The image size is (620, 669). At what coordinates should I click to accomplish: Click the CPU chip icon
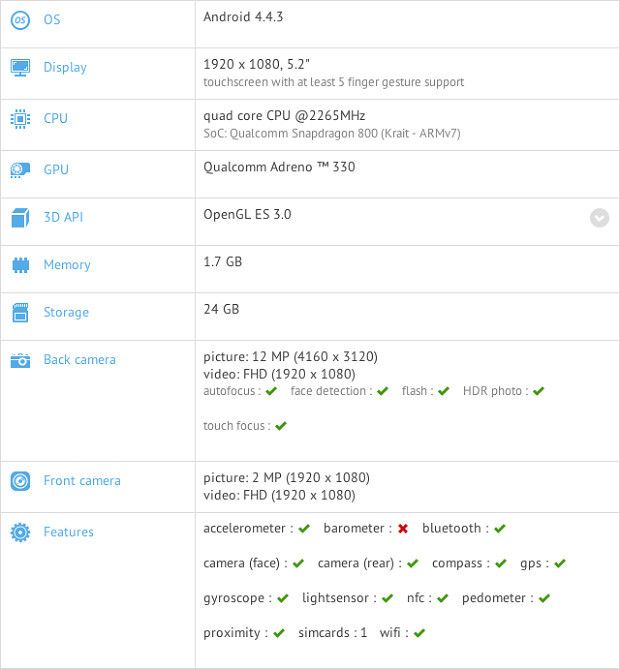[20, 119]
